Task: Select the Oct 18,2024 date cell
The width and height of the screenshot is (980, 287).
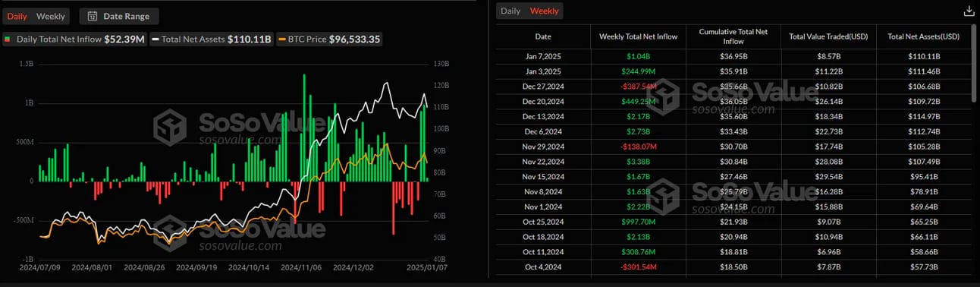Action: coord(543,237)
